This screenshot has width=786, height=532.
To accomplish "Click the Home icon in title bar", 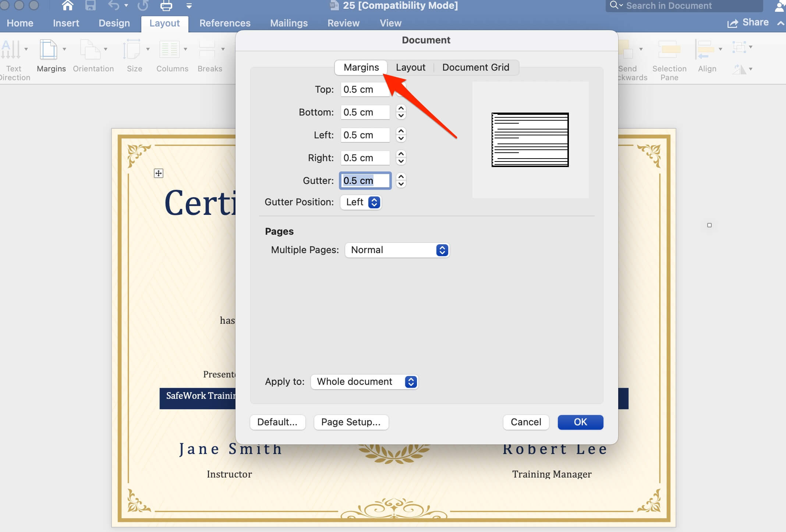I will (67, 6).
